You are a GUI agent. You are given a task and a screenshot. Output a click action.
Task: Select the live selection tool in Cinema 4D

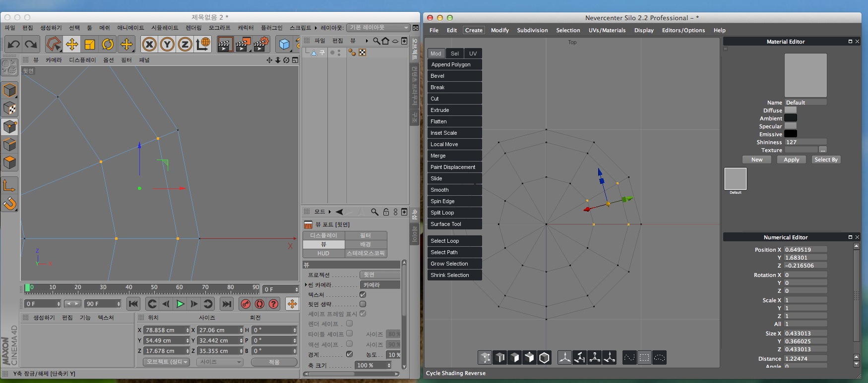tap(54, 44)
